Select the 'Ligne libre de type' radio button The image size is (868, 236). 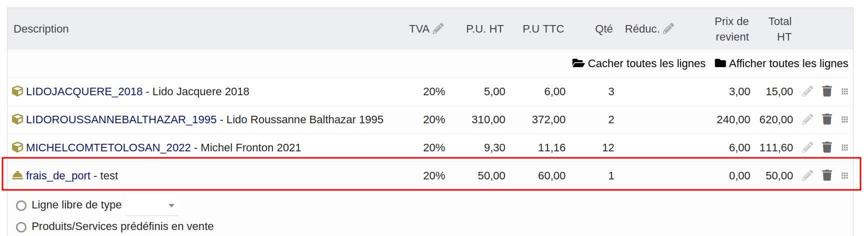click(x=21, y=205)
